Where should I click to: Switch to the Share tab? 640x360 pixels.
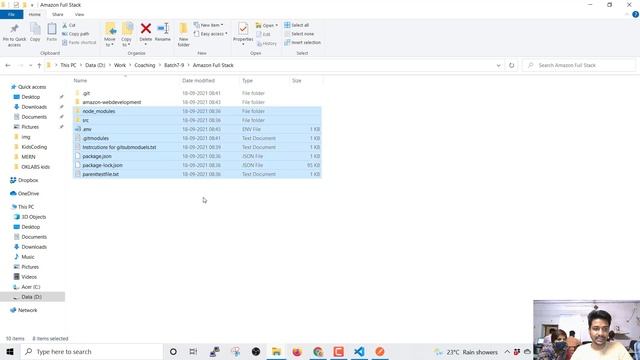coord(58,14)
